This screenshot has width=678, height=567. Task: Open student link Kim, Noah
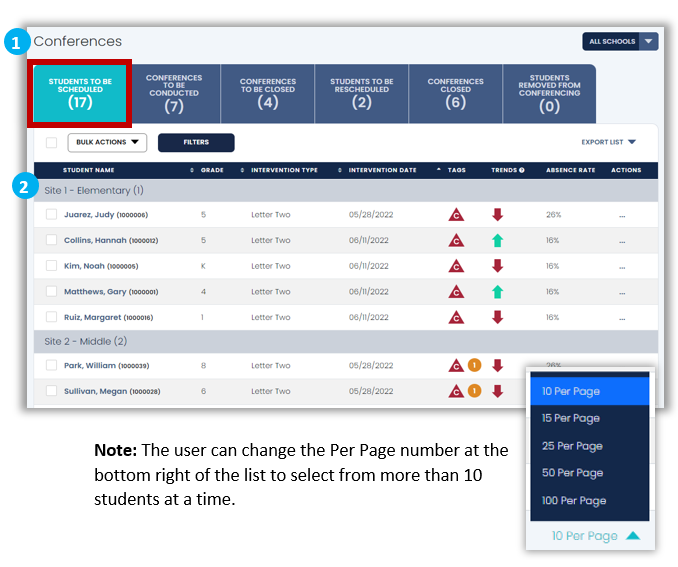point(101,266)
